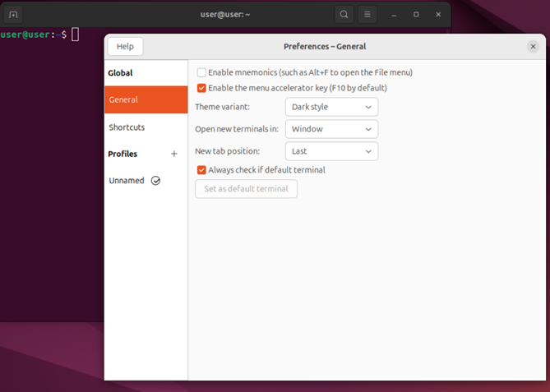Select the General section in sidebar
Viewport: 550px width, 392px height.
[146, 99]
